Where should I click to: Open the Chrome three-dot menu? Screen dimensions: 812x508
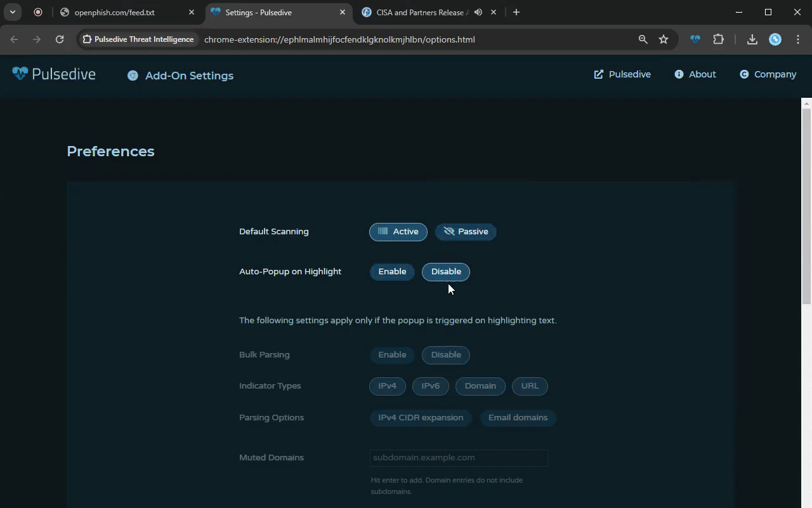798,39
